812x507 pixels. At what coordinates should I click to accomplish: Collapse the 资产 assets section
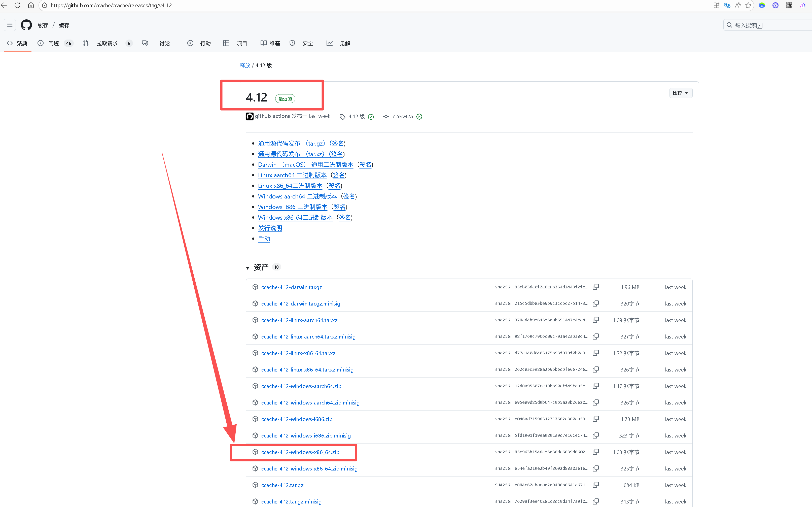pos(248,267)
